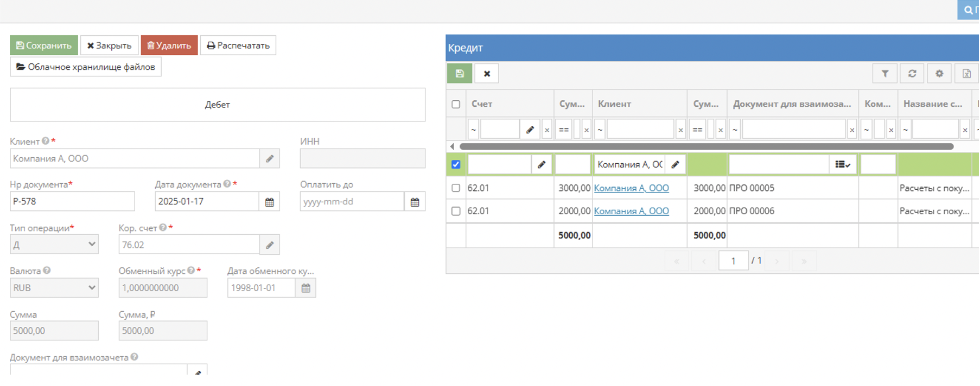Click pencil icon beside Клиент field
This screenshot has height=386, width=980.
pyautogui.click(x=269, y=159)
